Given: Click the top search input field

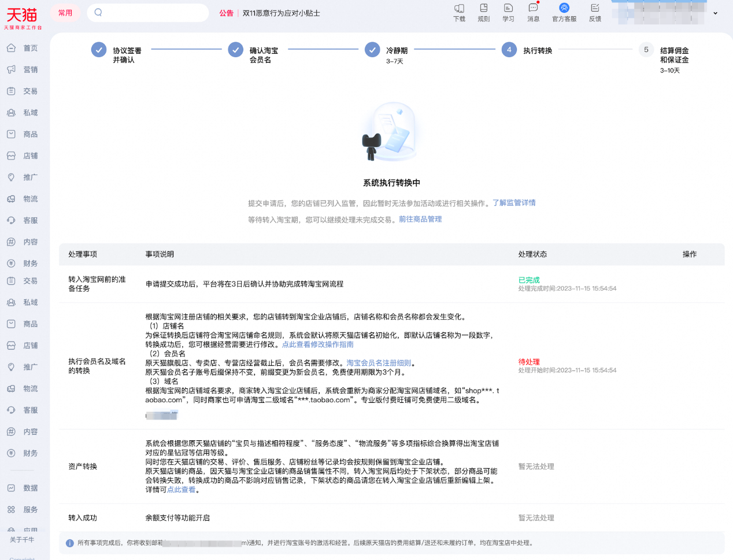Looking at the screenshot, I should pos(147,12).
